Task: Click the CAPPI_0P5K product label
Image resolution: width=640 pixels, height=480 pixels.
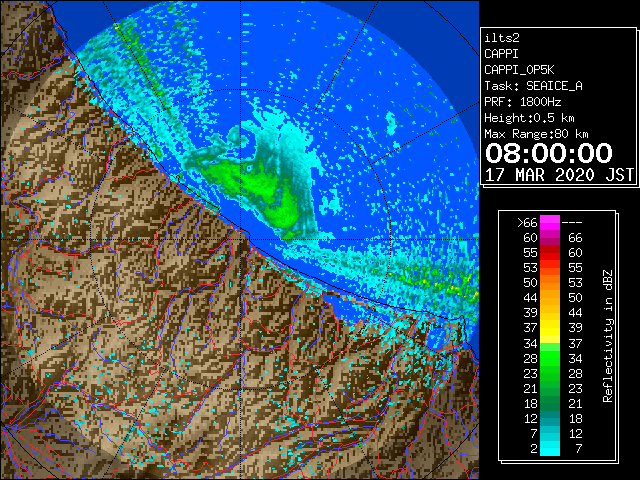Action: (519, 70)
